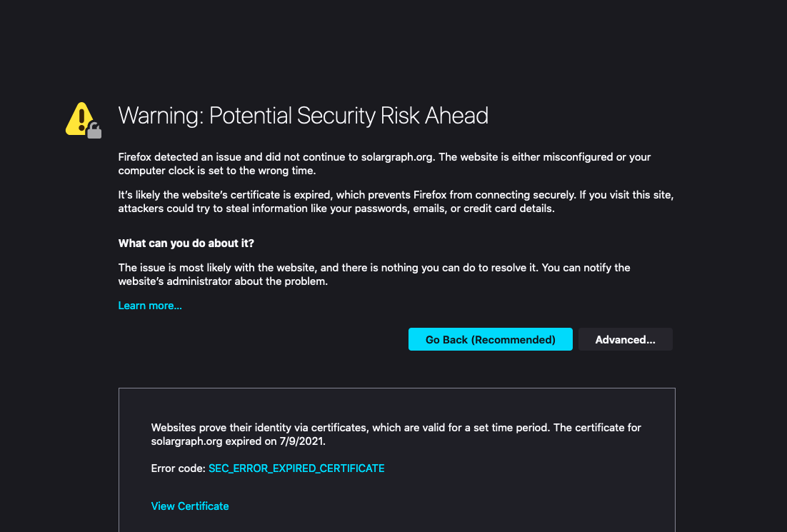Click the Warning: Potential Security Risk Ahead heading
Screen dimensions: 787x532
(303, 115)
